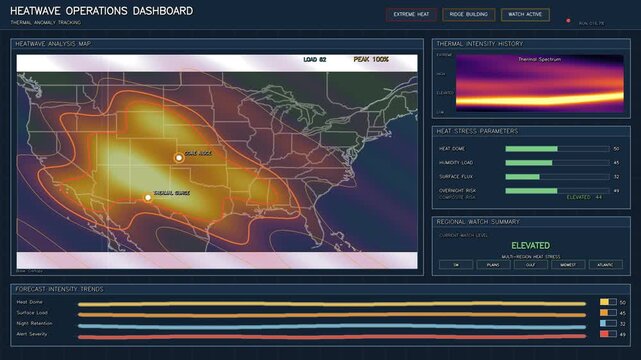641x360 pixels.
Task: Click the RIDGE BUILDING status button
Action: 468,14
